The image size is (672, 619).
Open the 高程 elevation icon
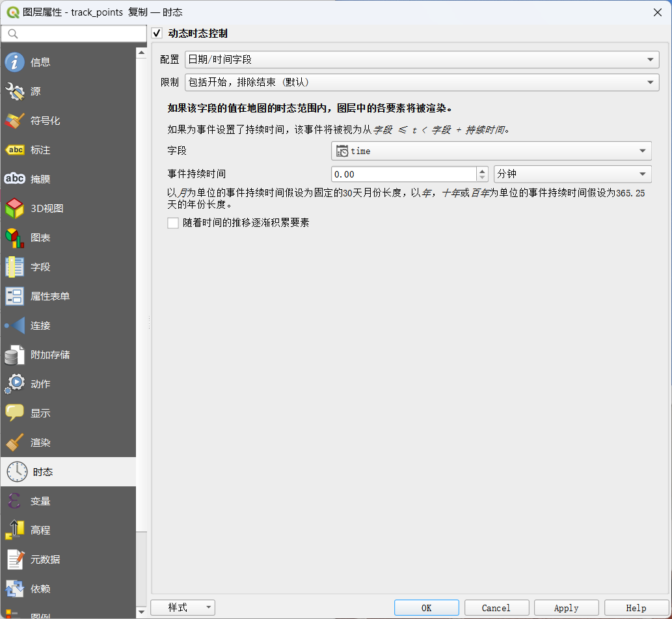pos(14,531)
